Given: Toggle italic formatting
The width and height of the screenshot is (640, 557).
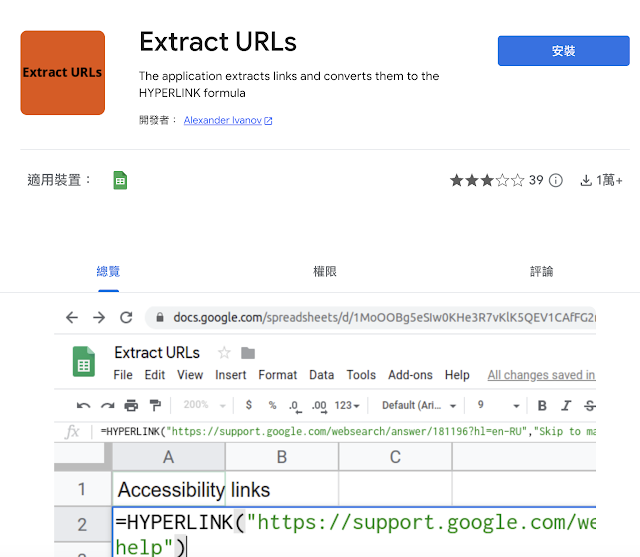Looking at the screenshot, I should [566, 405].
